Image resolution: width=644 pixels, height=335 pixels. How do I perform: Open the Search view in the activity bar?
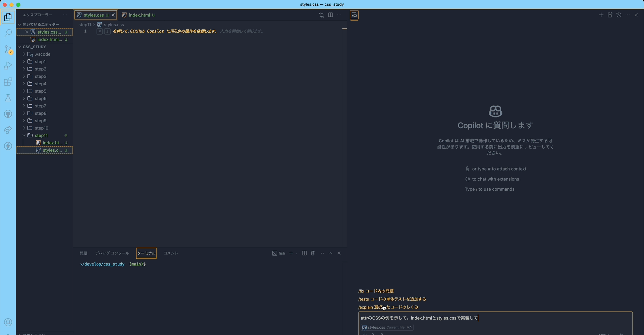pyautogui.click(x=8, y=33)
